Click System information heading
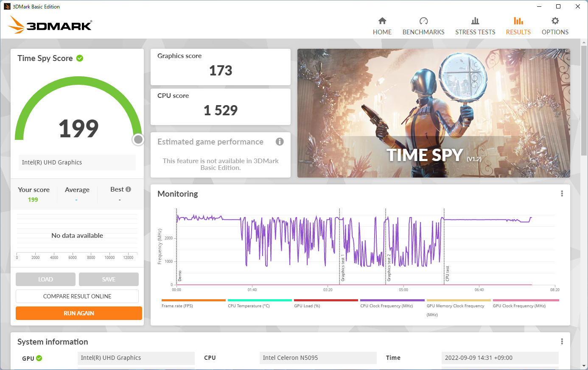The width and height of the screenshot is (588, 370). coord(53,342)
